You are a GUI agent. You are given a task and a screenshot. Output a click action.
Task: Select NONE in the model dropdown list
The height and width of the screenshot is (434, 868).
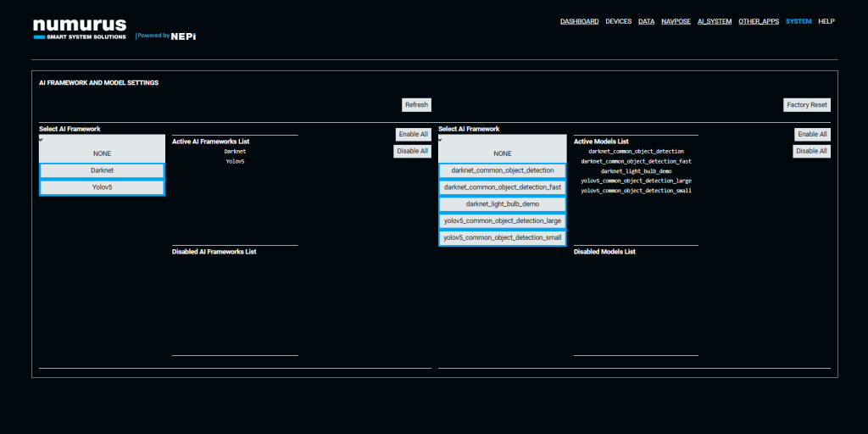[x=502, y=153]
